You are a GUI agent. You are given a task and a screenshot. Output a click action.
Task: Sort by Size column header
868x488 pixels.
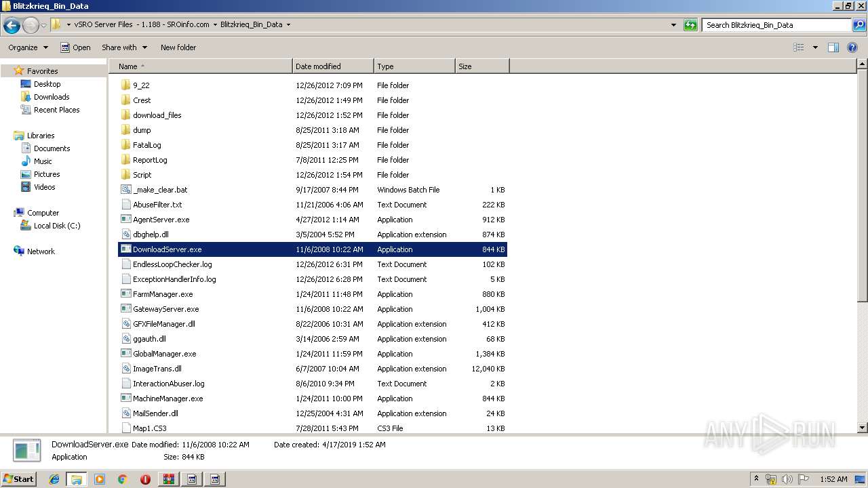coord(482,66)
